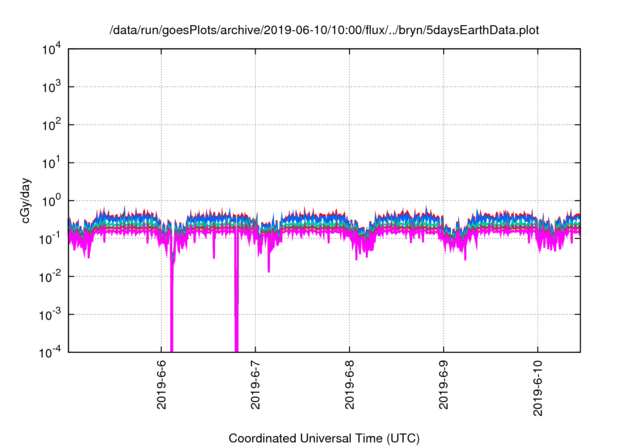
Task: Click the '2019-6-8' date tick label
Action: pyautogui.click(x=349, y=384)
